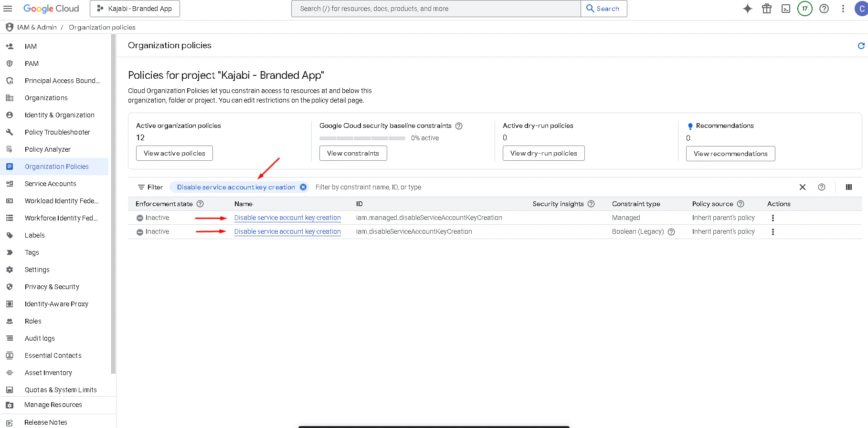Click View dry-run policies button
Viewport: 868px width, 428px height.
click(x=543, y=153)
